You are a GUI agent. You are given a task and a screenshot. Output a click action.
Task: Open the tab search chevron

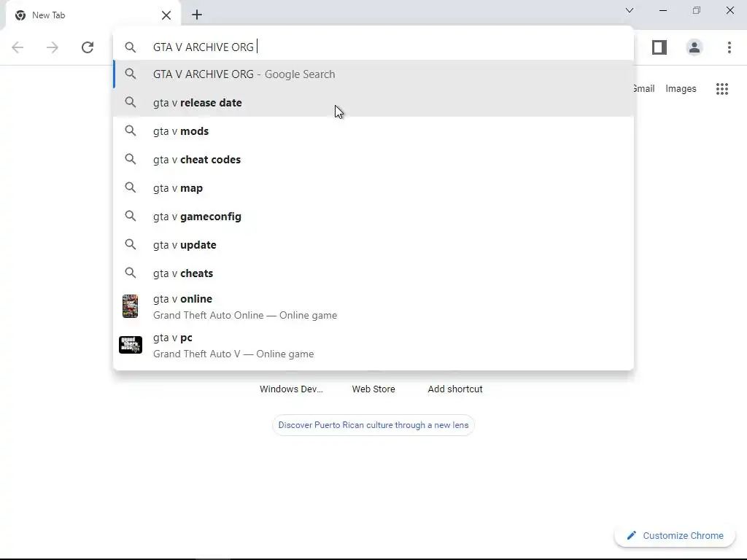click(x=630, y=10)
